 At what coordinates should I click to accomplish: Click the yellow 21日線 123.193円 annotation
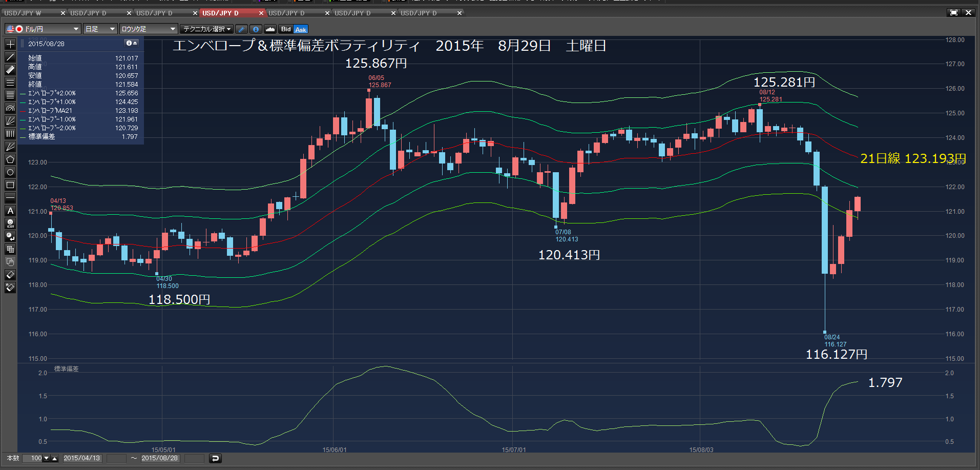(913, 158)
